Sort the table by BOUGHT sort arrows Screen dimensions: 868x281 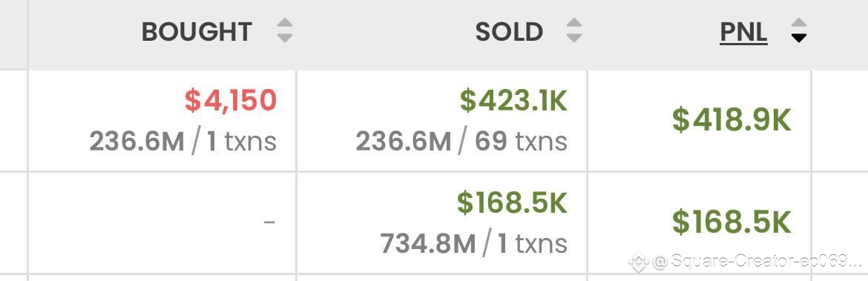[x=285, y=31]
